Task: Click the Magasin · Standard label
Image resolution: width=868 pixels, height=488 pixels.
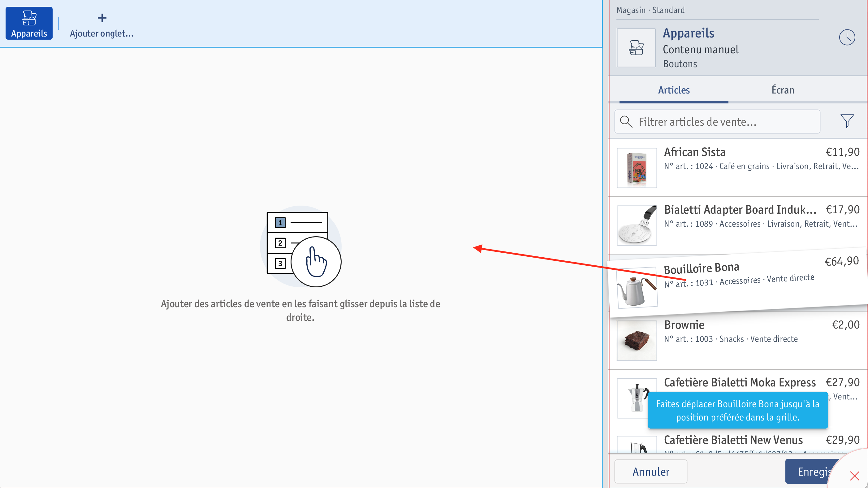Action: pos(650,10)
